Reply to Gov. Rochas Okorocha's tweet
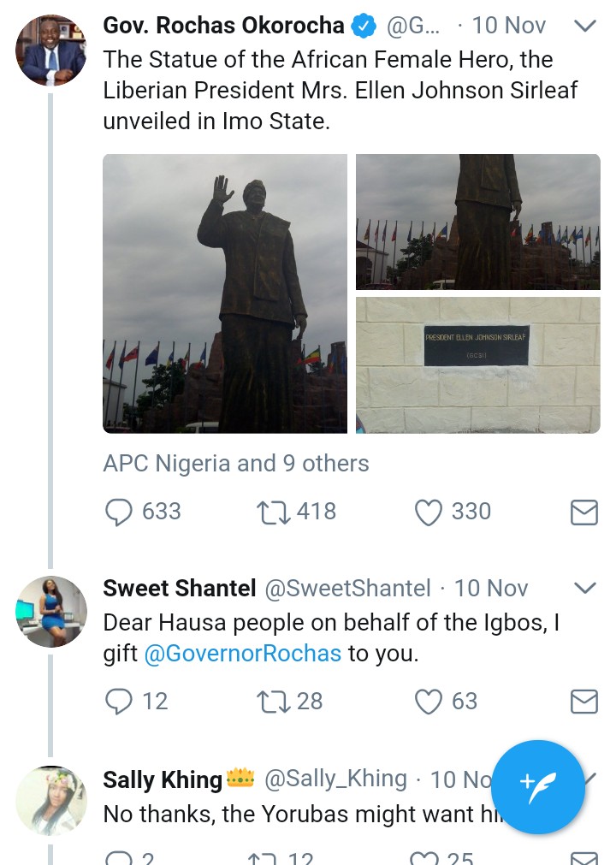 (x=118, y=512)
